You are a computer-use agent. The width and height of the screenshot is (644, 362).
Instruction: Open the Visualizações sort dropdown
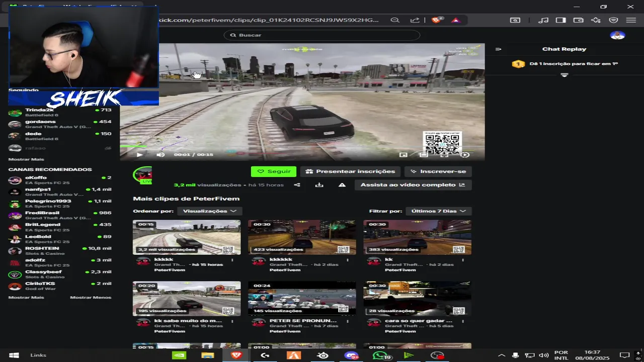click(209, 211)
